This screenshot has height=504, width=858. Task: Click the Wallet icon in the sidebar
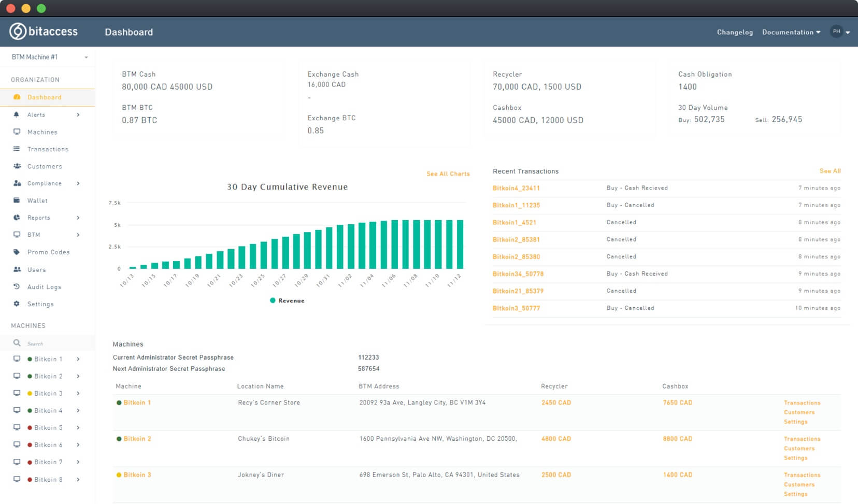[x=17, y=200]
